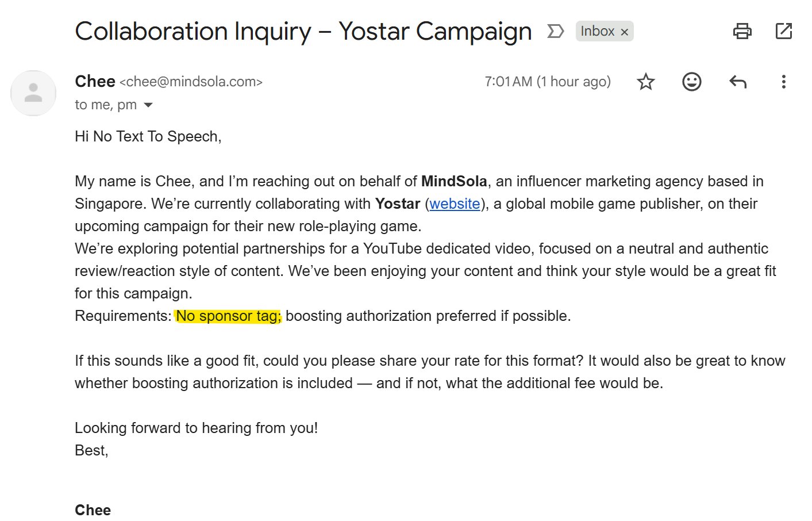Print this email with the printer icon
Viewport: 812px width, 521px height.
742,31
